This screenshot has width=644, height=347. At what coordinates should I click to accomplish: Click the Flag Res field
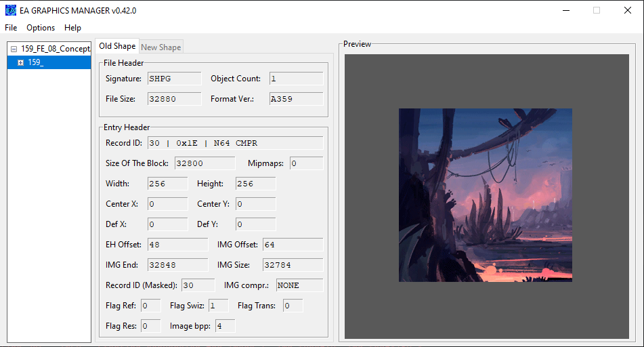(x=151, y=326)
